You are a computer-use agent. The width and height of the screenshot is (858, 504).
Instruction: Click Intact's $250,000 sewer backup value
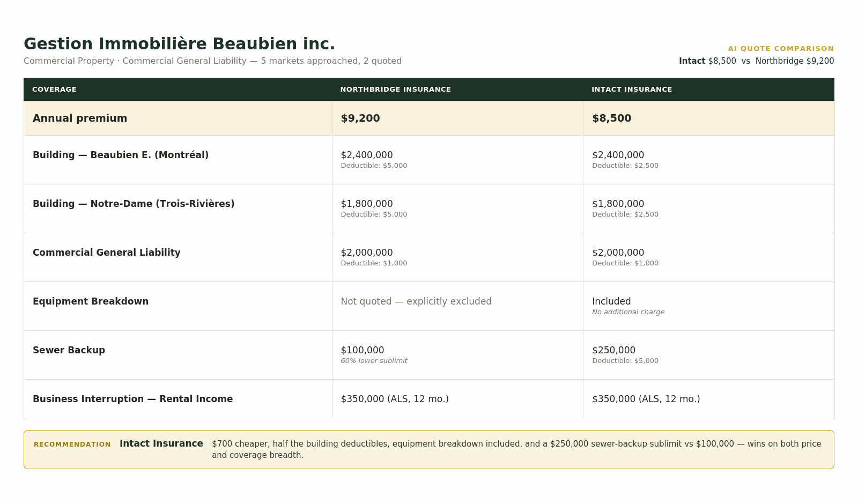coord(613,350)
